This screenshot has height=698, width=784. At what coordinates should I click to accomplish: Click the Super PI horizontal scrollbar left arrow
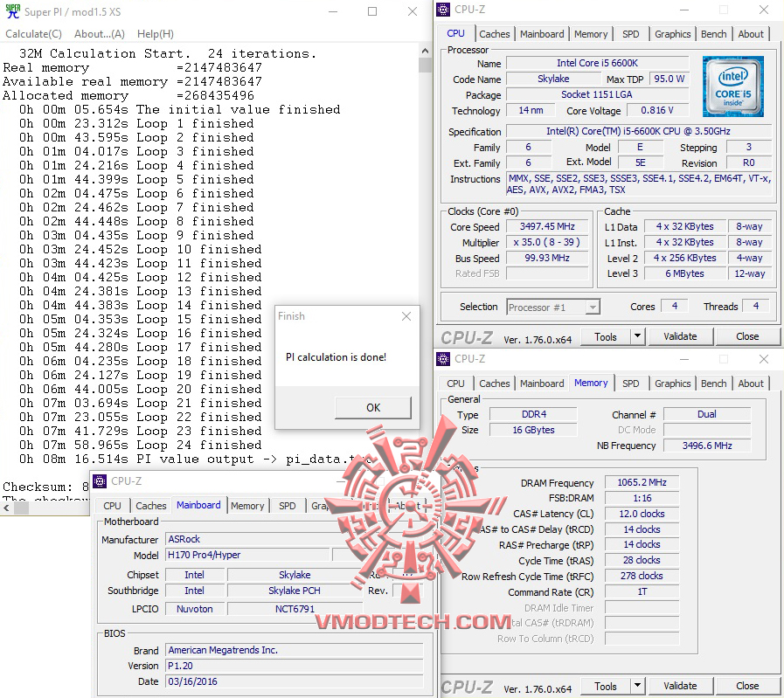point(6,508)
